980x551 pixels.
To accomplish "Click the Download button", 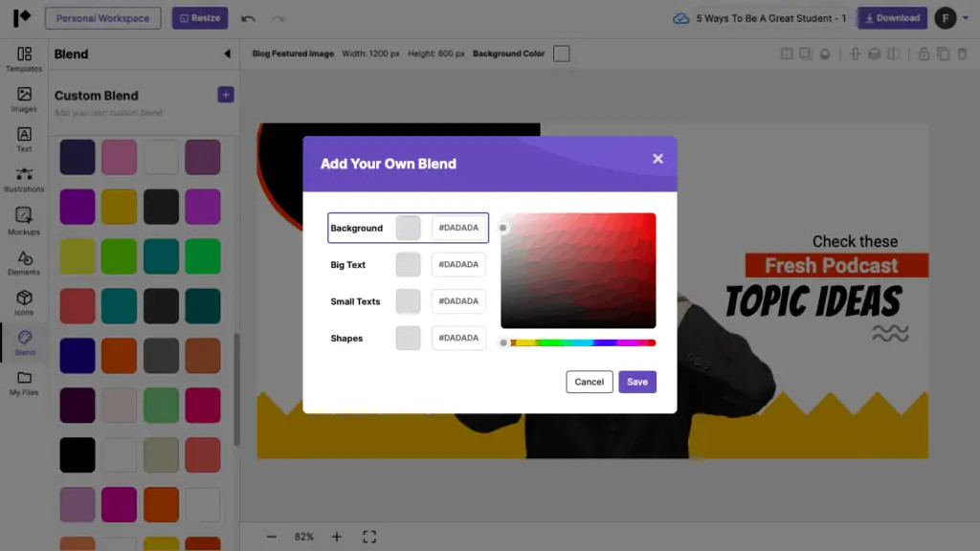I will click(891, 18).
